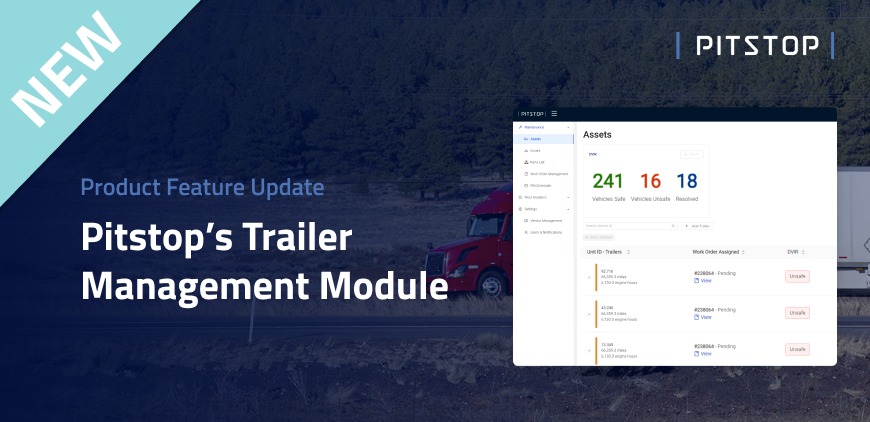Click Unsafe badge in third trailer row
Image resolution: width=870 pixels, height=422 pixels.
(x=797, y=349)
